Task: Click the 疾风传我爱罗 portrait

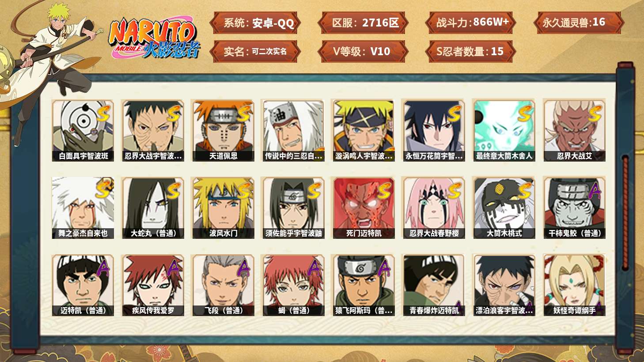Action: 153,285
